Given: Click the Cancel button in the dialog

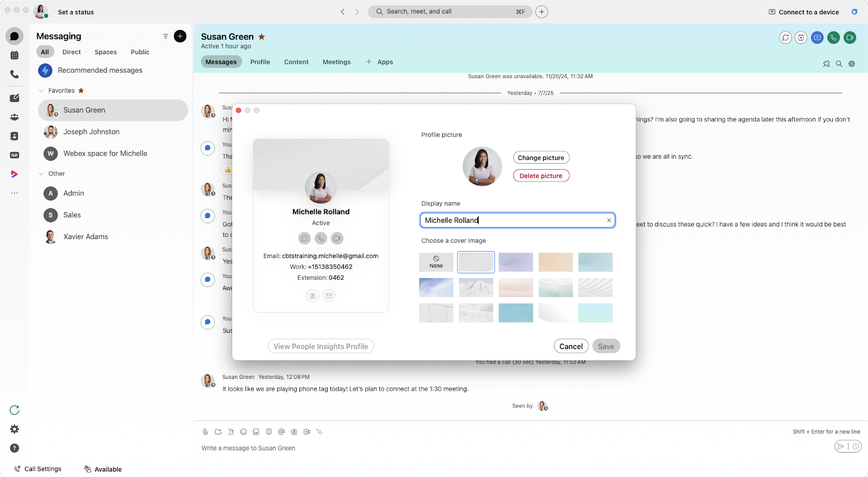Looking at the screenshot, I should (x=571, y=346).
